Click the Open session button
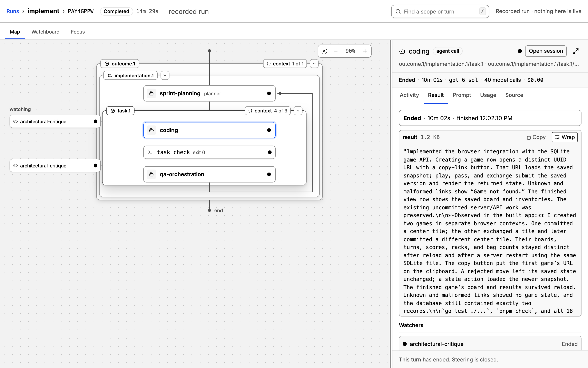The width and height of the screenshot is (588, 368). tap(546, 51)
